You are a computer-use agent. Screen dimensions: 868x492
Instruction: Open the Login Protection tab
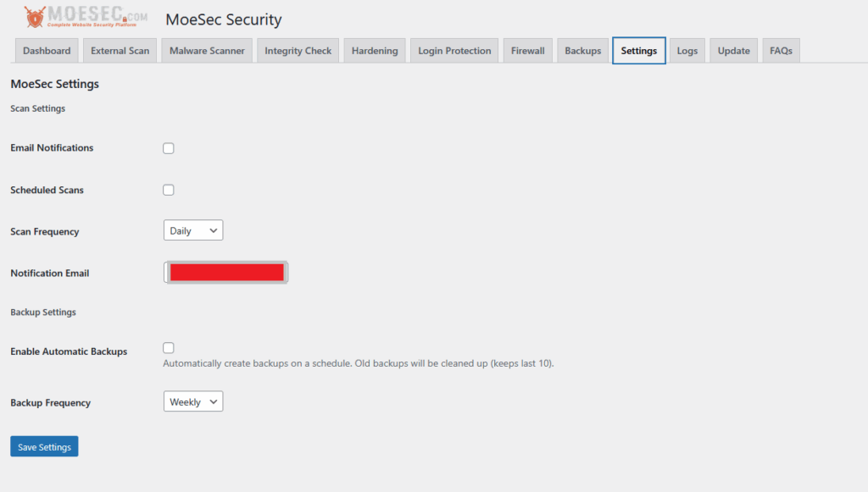click(x=453, y=50)
